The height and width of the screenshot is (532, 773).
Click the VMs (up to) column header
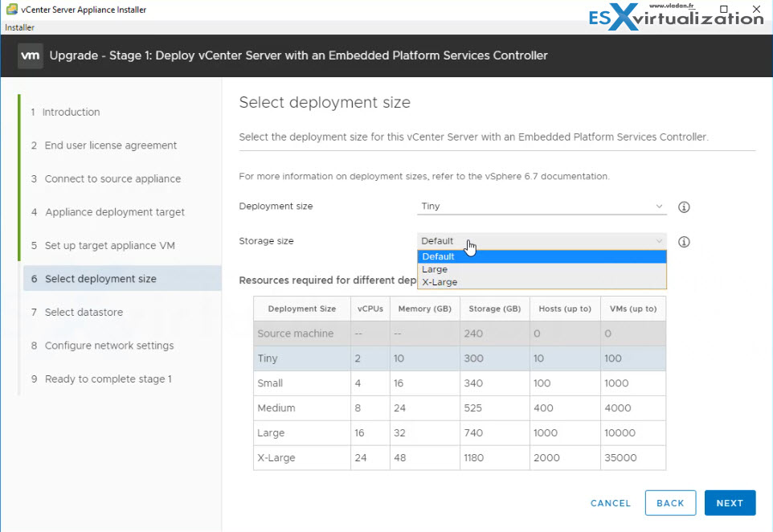coord(633,309)
